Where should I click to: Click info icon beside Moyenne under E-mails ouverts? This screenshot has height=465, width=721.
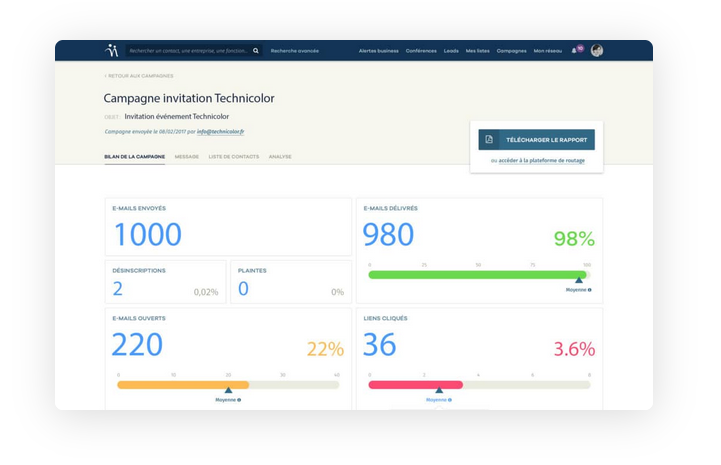(x=239, y=400)
